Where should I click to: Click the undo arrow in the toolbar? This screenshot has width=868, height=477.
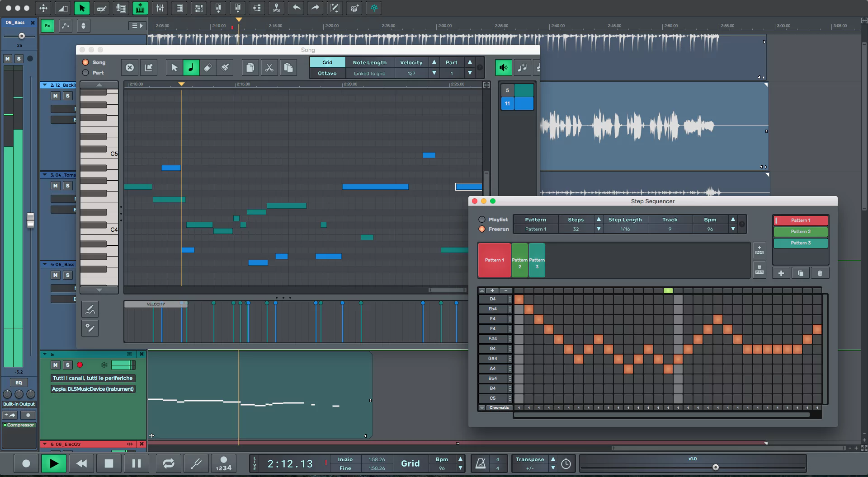coord(296,8)
